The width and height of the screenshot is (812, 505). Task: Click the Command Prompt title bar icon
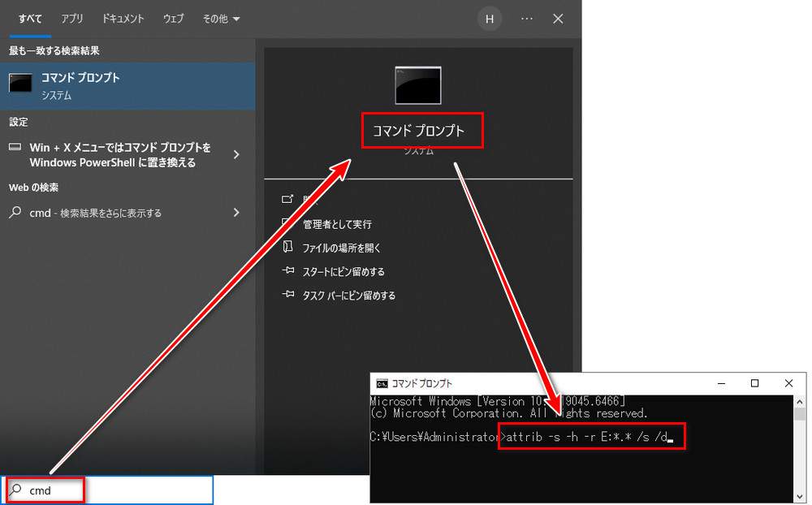click(x=381, y=383)
